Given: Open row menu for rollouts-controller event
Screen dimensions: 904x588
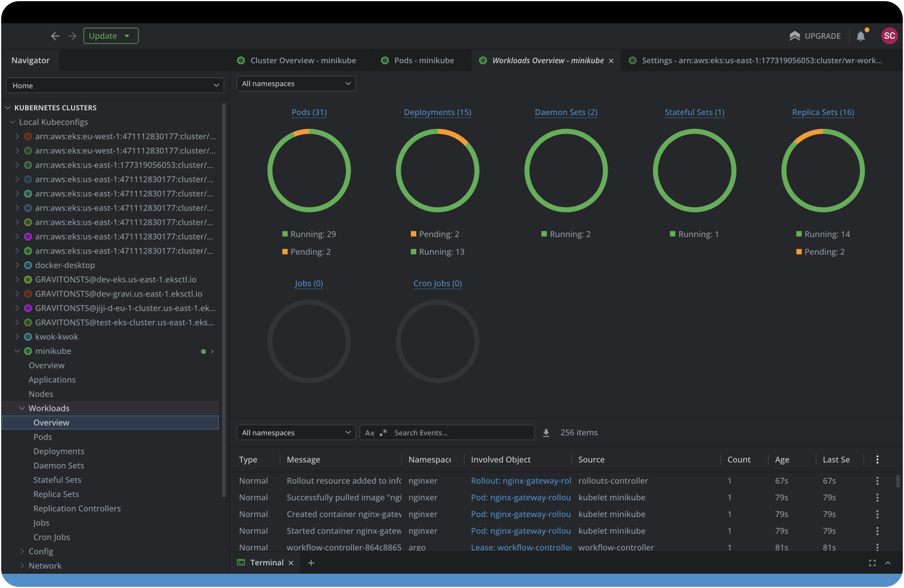Looking at the screenshot, I should tap(877, 481).
